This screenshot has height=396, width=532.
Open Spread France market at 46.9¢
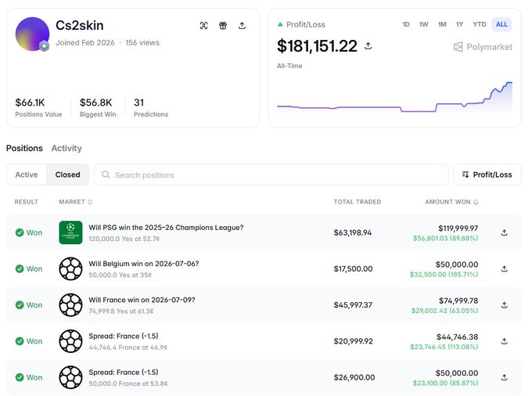(x=124, y=336)
